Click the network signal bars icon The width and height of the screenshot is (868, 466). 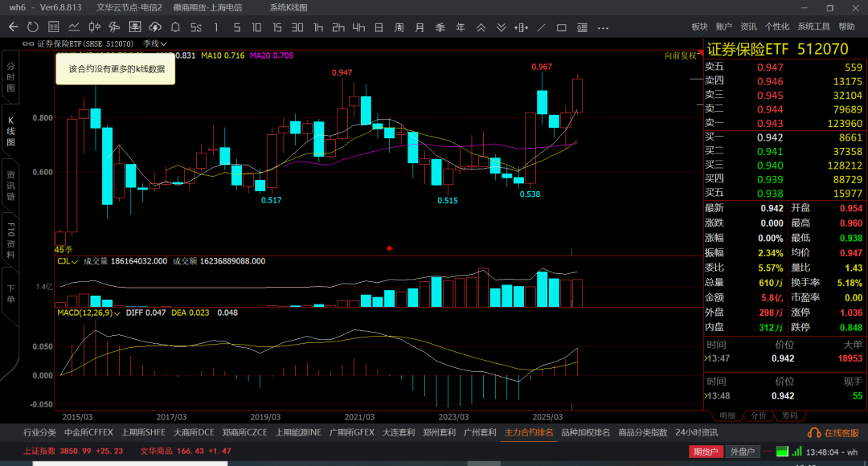click(x=796, y=452)
